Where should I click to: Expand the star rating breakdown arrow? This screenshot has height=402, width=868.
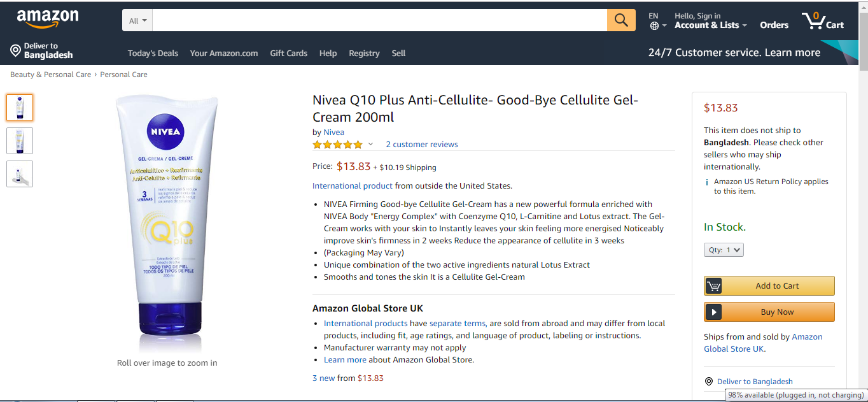[370, 144]
